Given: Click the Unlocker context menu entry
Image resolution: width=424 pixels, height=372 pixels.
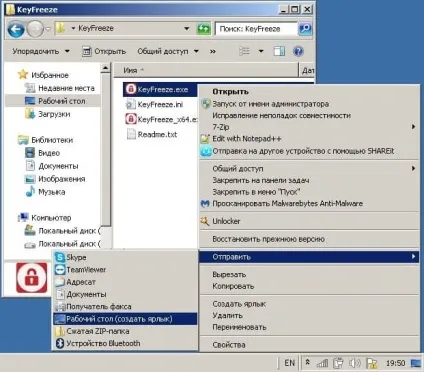Looking at the screenshot, I should 309,221.
